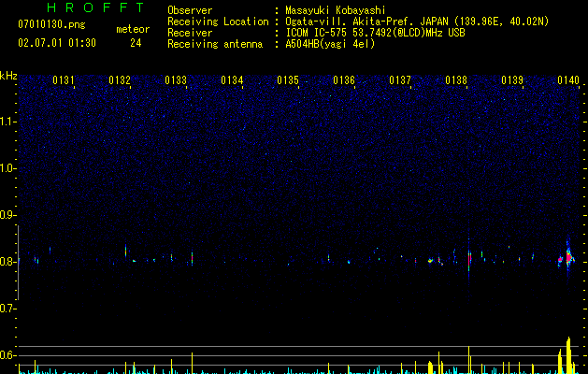The width and height of the screenshot is (588, 374).
Task: Click the 0138 time marker
Action: coord(456,79)
